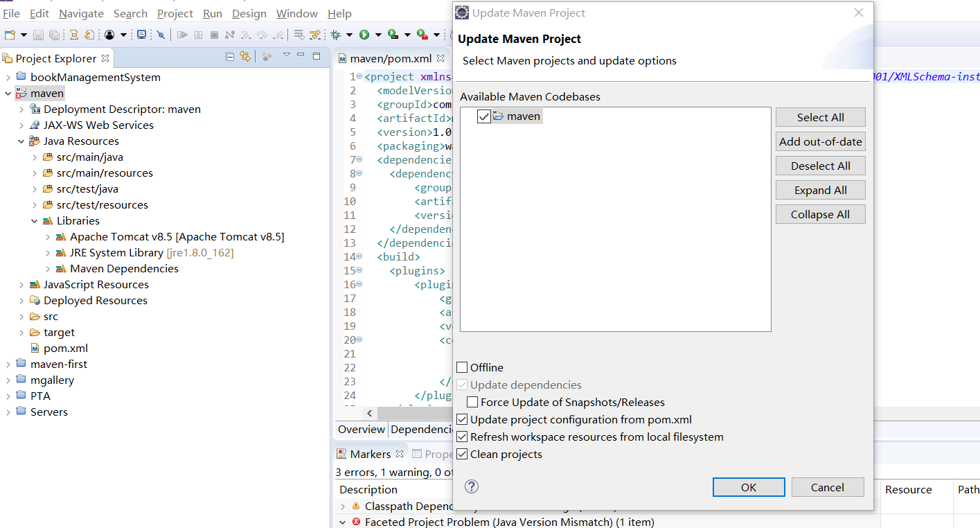Click the Add out-of-date button
This screenshot has width=980, height=528.
pyautogui.click(x=820, y=141)
